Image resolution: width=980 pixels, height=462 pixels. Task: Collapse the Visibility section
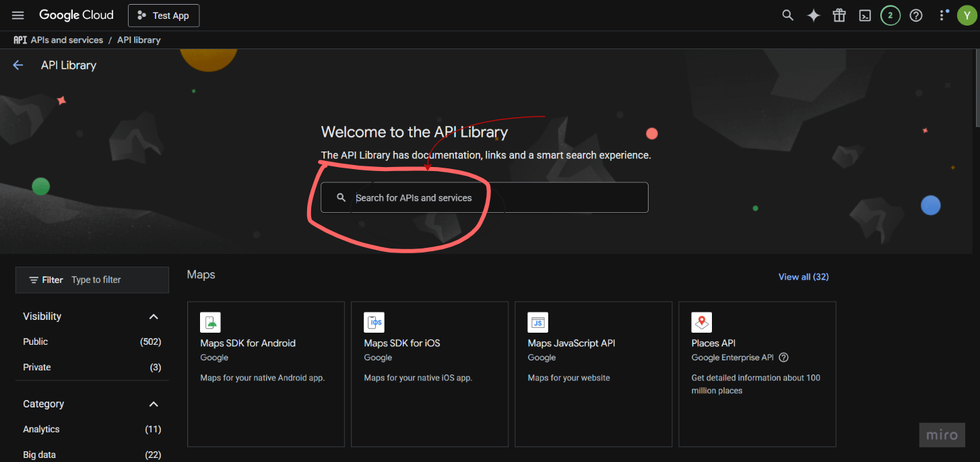point(154,317)
